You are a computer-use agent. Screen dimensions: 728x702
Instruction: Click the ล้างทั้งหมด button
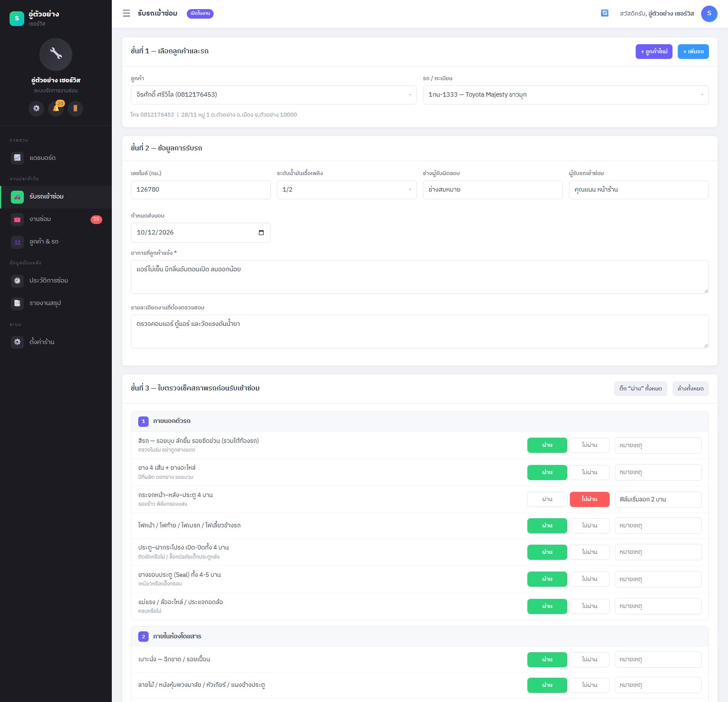tap(690, 389)
